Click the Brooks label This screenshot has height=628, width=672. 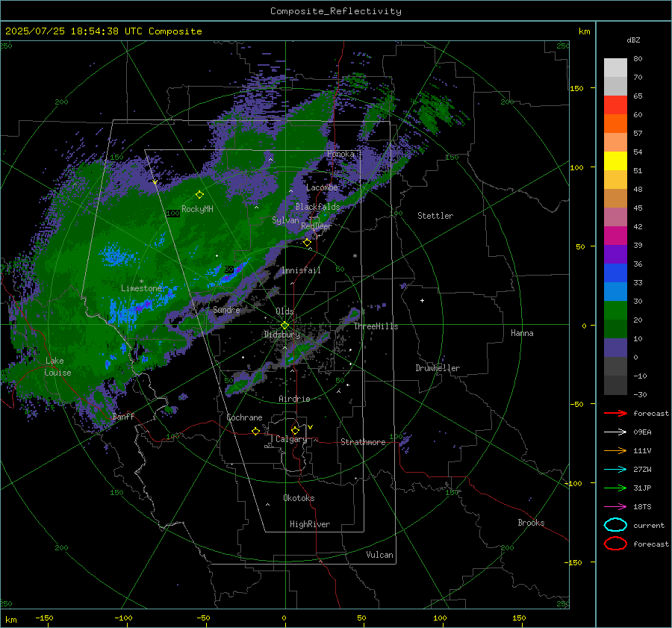pyautogui.click(x=531, y=523)
